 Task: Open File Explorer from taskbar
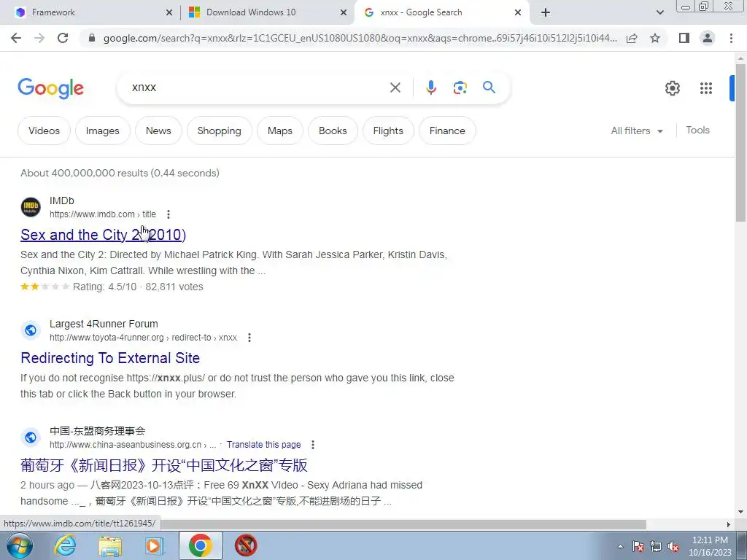[x=110, y=546]
